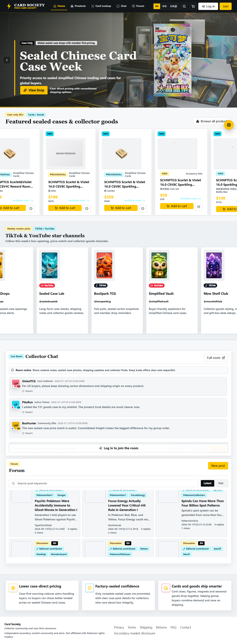Open Secondary-market disclosure footer link

135,633
